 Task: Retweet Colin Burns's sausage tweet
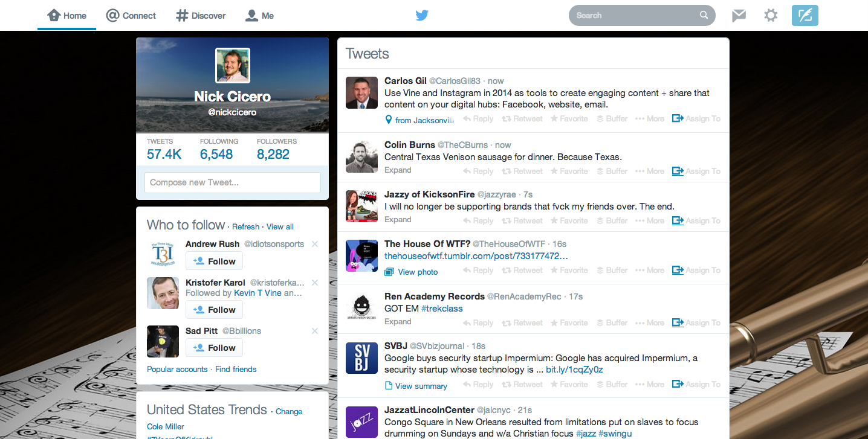tap(522, 171)
